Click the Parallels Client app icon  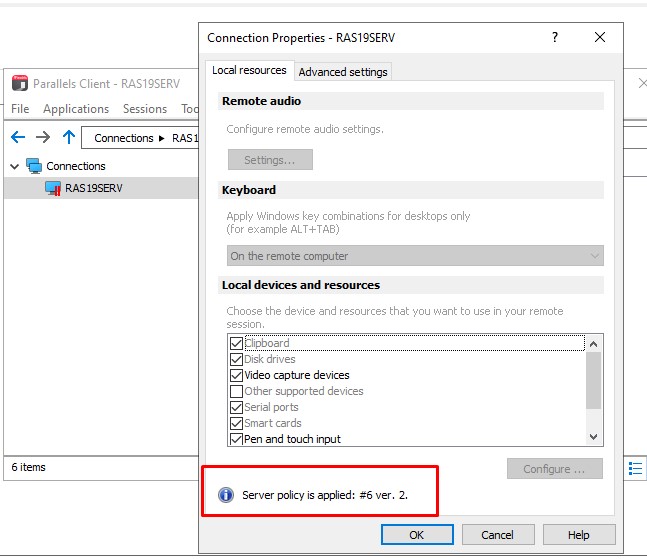coord(20,83)
